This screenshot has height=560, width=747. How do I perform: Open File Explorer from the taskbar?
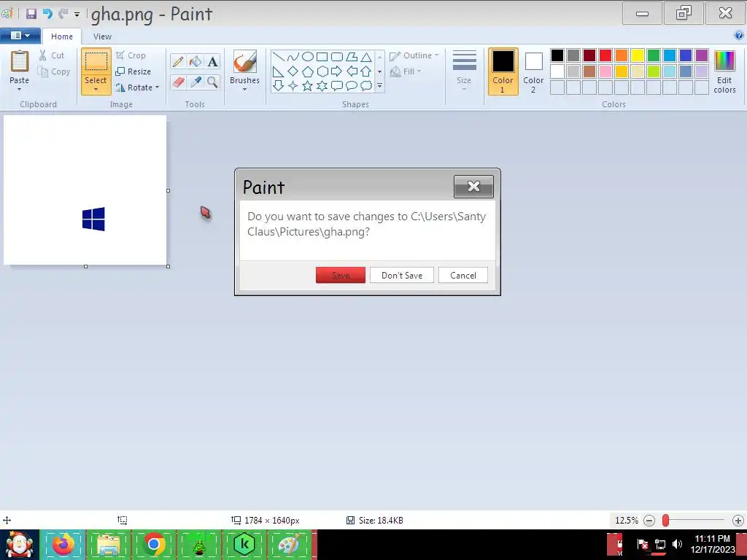(x=109, y=544)
